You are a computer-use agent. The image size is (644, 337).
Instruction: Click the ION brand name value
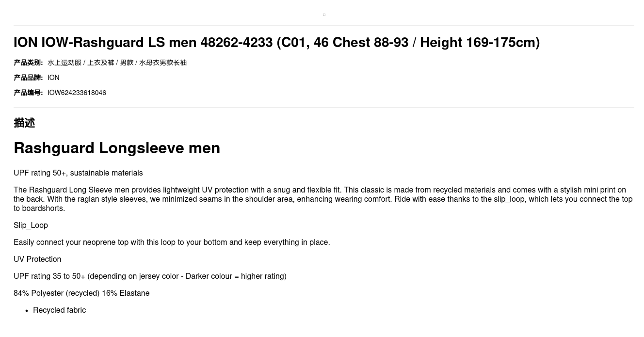tap(53, 78)
